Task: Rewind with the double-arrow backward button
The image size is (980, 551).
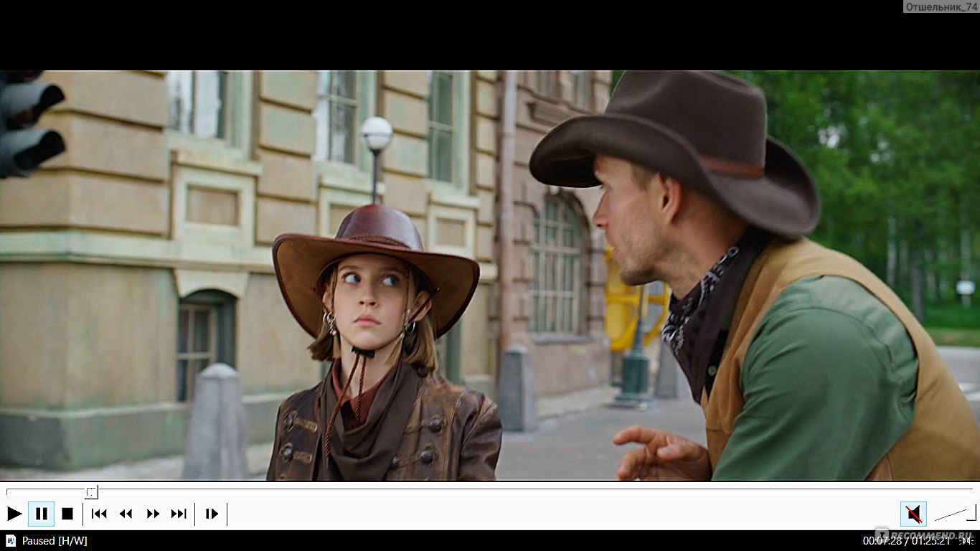Action: 126,514
